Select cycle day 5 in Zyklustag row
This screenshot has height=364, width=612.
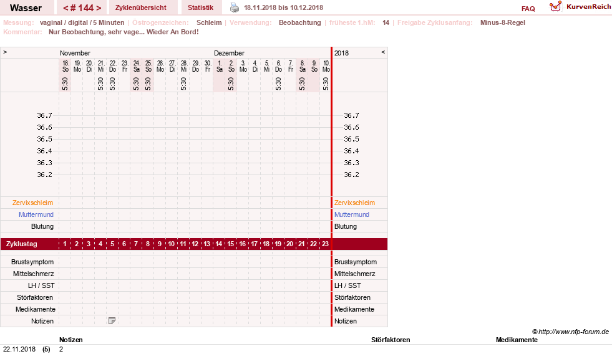click(x=112, y=244)
